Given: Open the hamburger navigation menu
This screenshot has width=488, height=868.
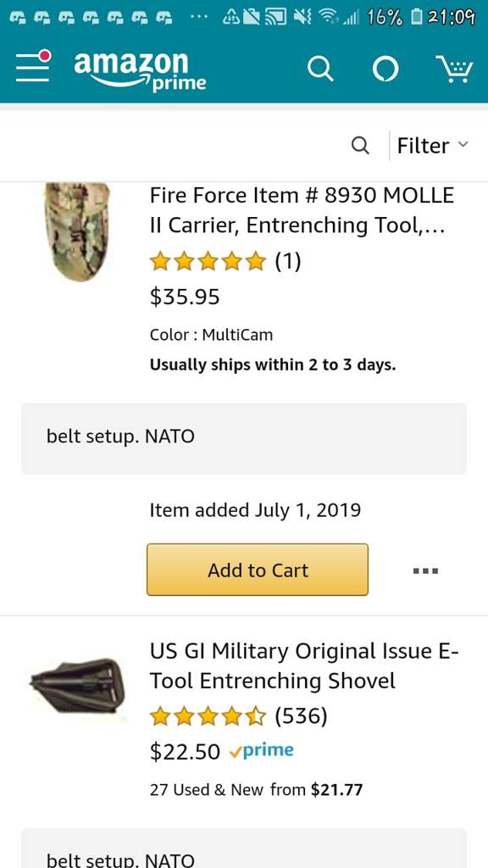Looking at the screenshot, I should (33, 66).
